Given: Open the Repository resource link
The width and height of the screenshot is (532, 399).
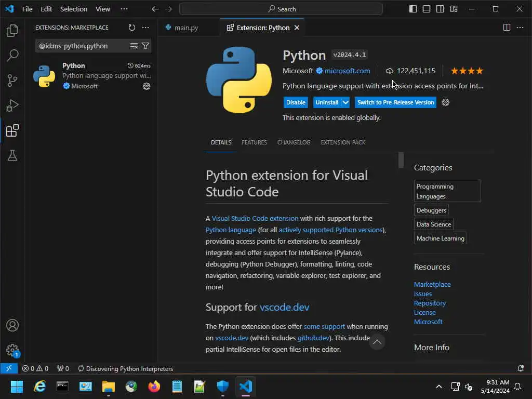Looking at the screenshot, I should click(430, 303).
